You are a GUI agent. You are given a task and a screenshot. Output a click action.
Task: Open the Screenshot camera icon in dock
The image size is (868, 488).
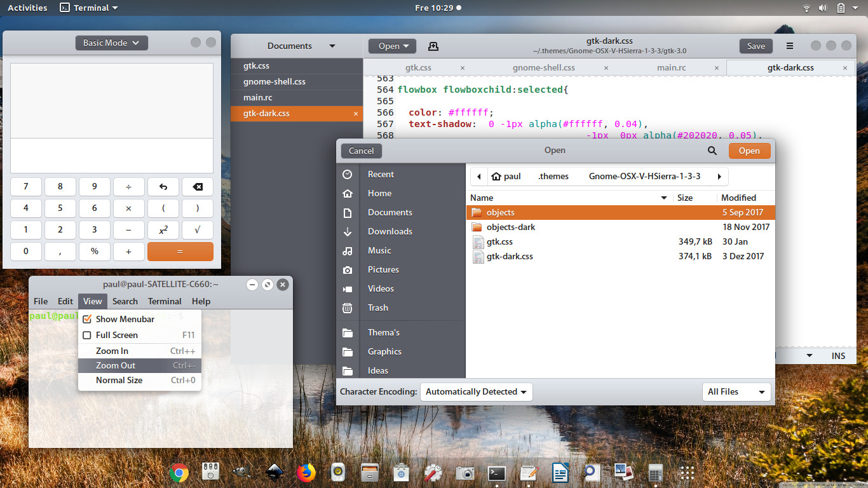[465, 472]
